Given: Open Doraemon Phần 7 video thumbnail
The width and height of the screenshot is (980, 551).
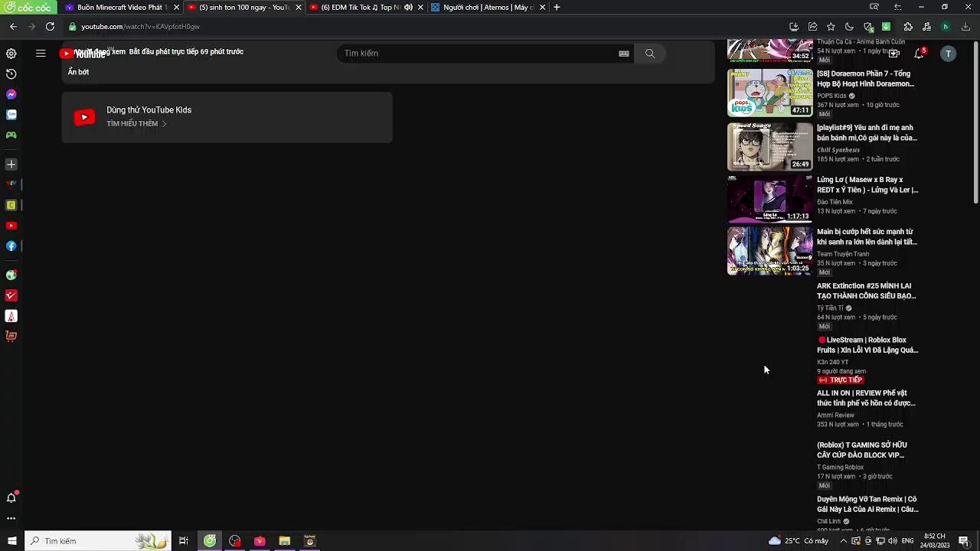Looking at the screenshot, I should pos(769,93).
